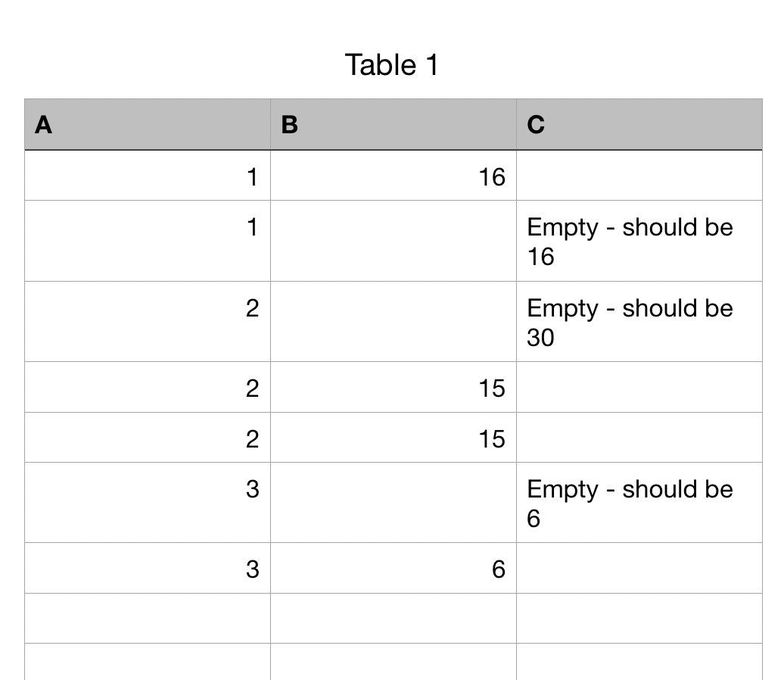This screenshot has width=784, height=680.
Task: Select column A cell left of 'should be 6'
Action: [148, 503]
